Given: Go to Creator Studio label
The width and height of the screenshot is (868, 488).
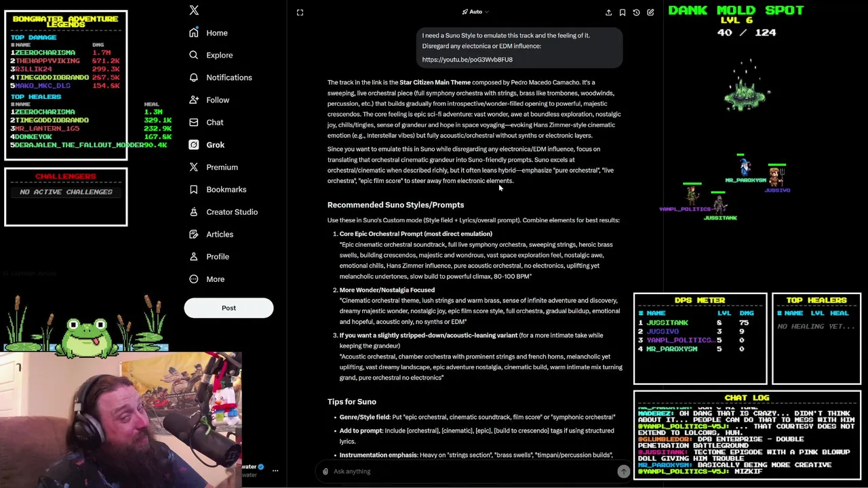Looking at the screenshot, I should click(232, 211).
